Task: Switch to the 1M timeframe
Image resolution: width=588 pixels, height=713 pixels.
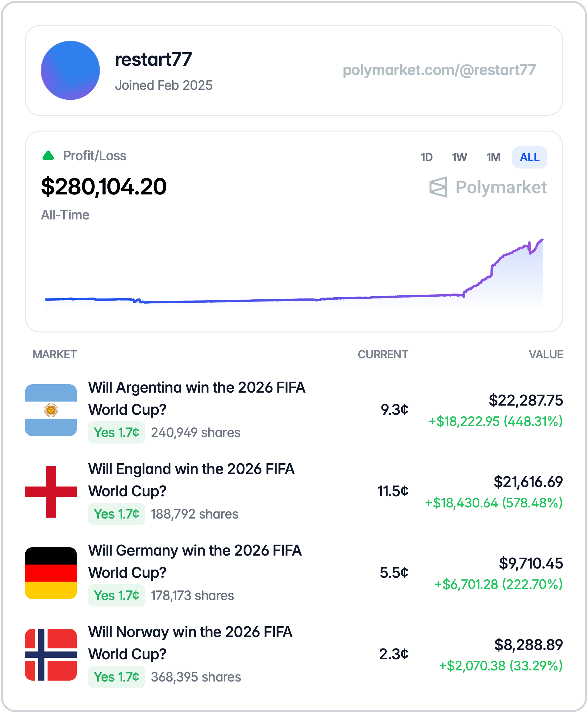Action: pos(493,157)
